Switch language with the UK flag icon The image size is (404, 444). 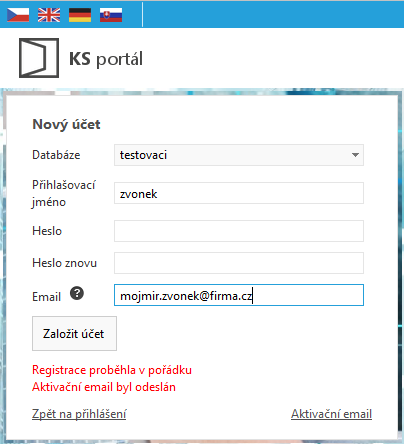pos(49,15)
